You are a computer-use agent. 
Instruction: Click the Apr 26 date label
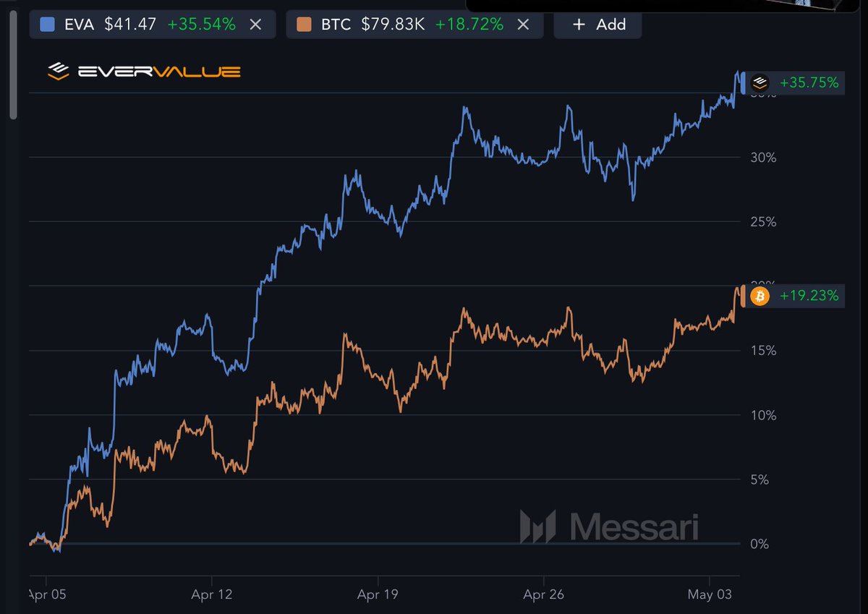(x=543, y=594)
